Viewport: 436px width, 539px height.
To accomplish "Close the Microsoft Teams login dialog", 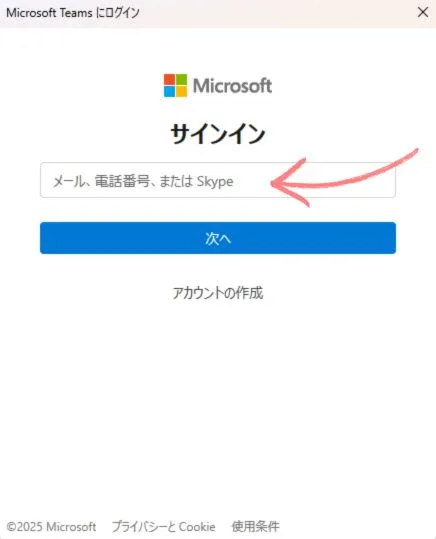I will pyautogui.click(x=423, y=12).
